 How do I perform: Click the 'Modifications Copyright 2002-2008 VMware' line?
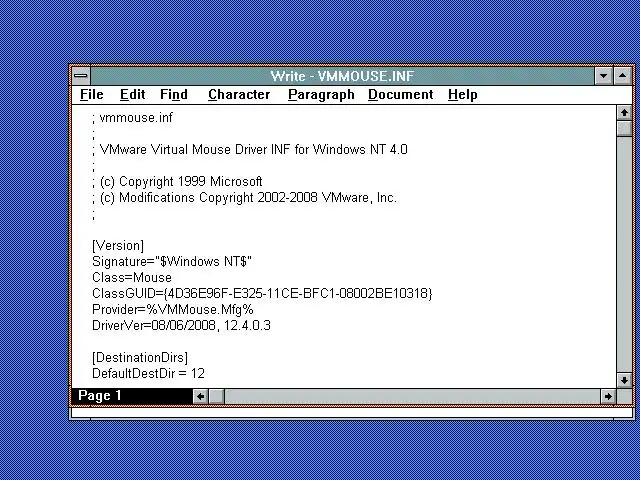coord(244,198)
